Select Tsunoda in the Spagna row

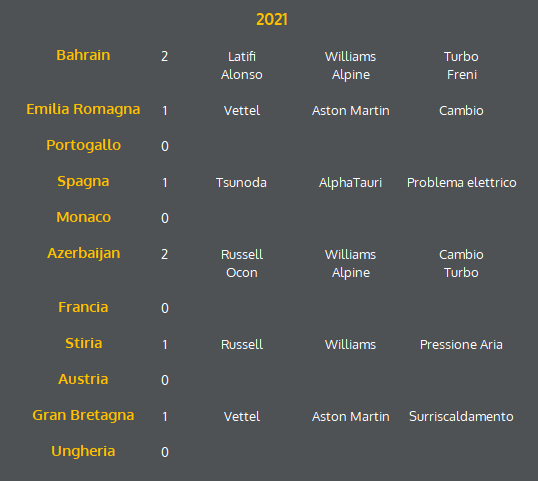pos(241,183)
